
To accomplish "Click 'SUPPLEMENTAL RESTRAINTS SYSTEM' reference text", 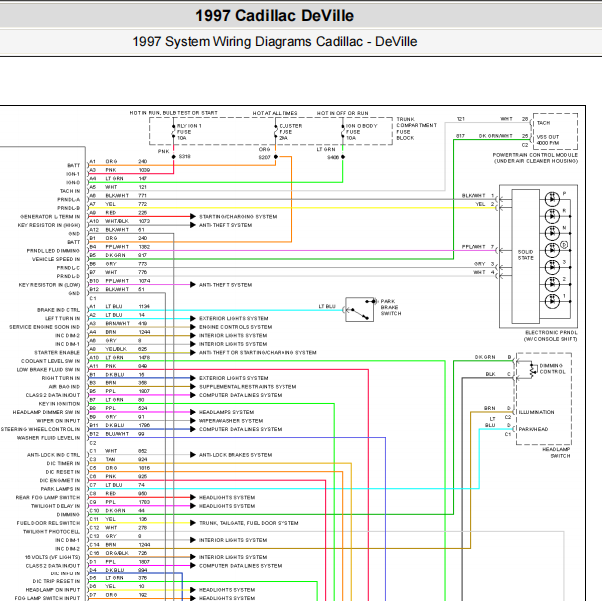I will pos(247,387).
